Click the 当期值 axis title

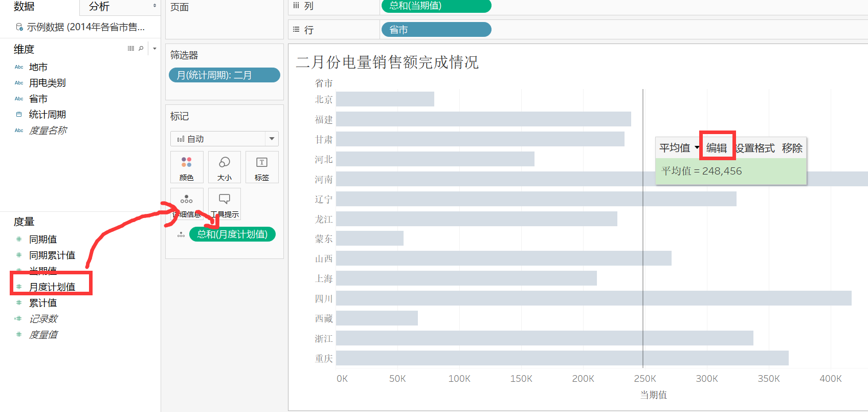pyautogui.click(x=653, y=395)
